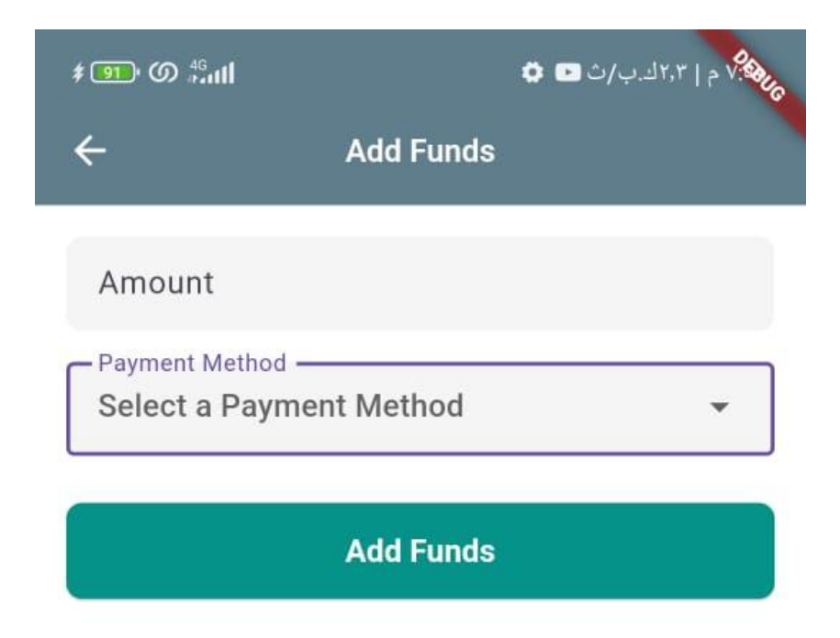Open the Payment Method dropdown
Image resolution: width=840 pixels, height=638 pixels.
click(420, 409)
